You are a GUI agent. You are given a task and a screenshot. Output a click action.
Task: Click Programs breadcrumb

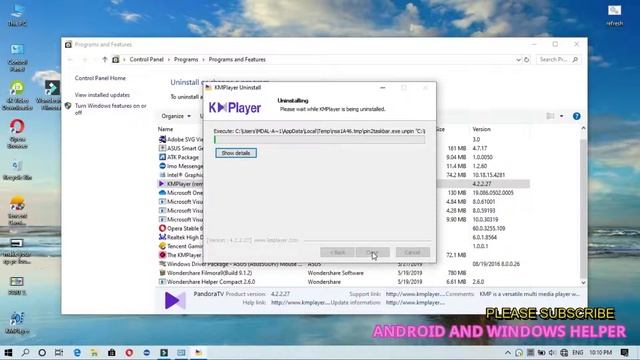(186, 60)
